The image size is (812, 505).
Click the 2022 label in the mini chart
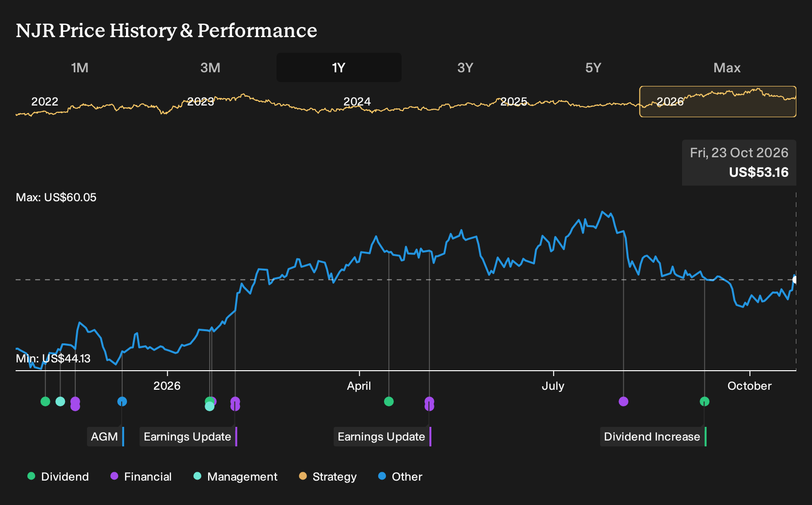pos(44,102)
